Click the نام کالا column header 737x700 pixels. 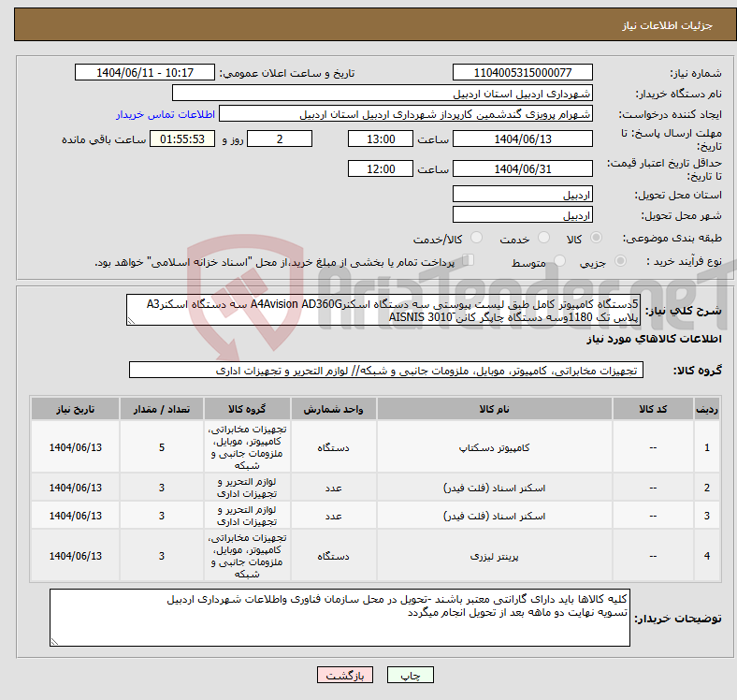point(493,409)
